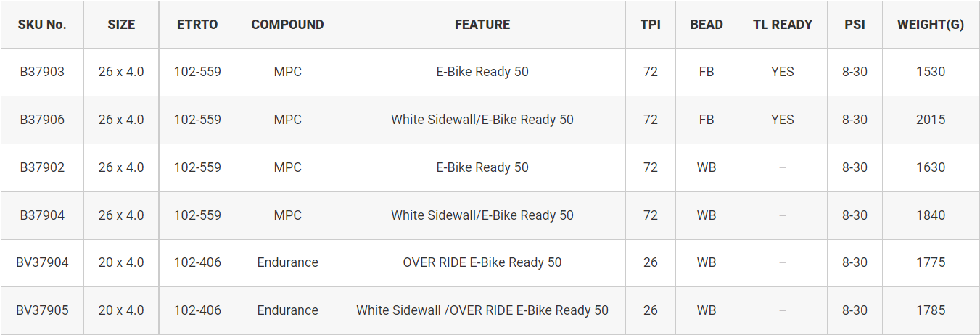The height and width of the screenshot is (335, 980).
Task: Click the SKU No. column header
Action: [42, 25]
